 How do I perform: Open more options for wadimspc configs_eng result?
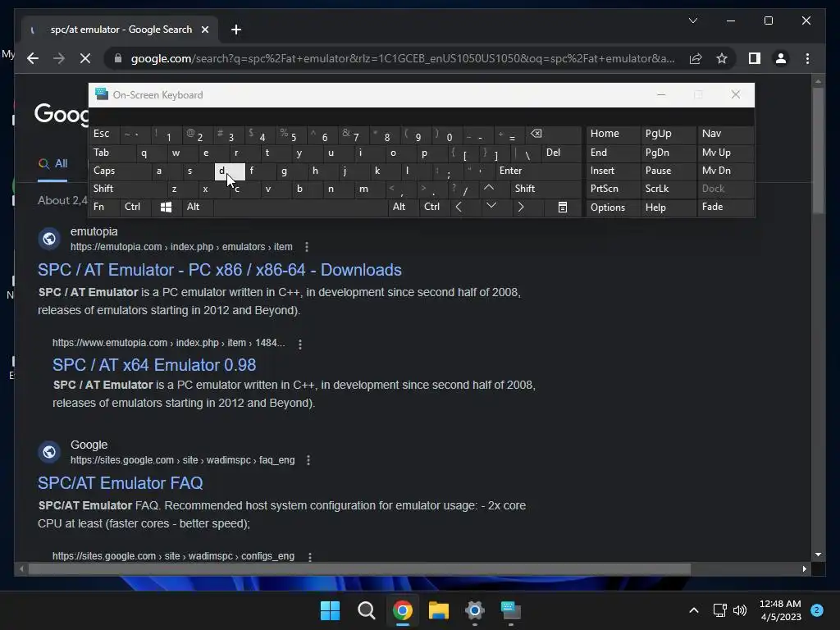pos(309,557)
